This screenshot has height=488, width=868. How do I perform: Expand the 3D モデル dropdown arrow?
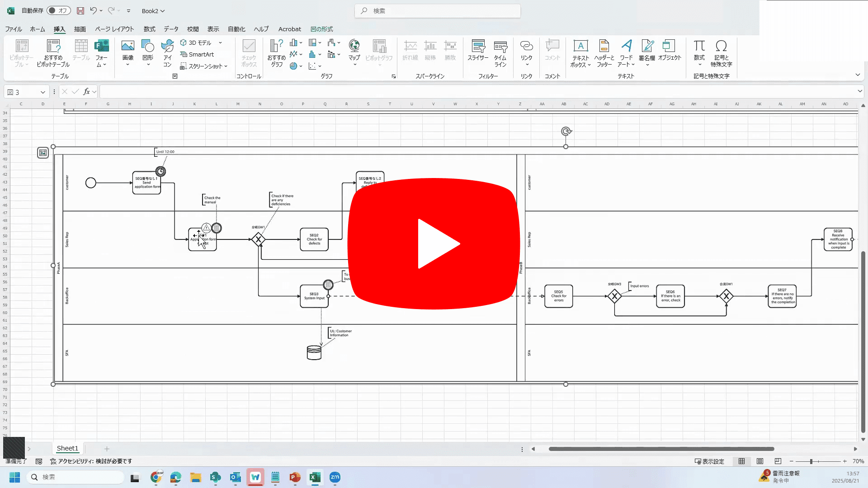[x=220, y=43]
